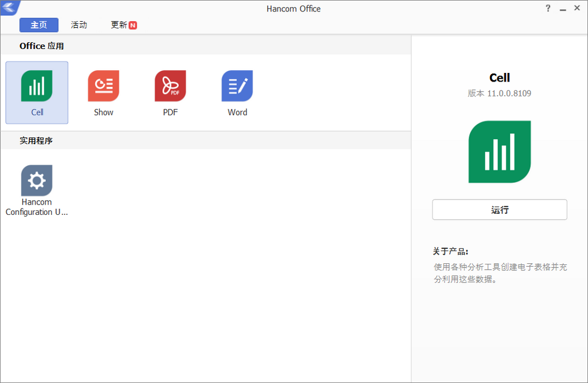Click the help question mark icon

[548, 8]
